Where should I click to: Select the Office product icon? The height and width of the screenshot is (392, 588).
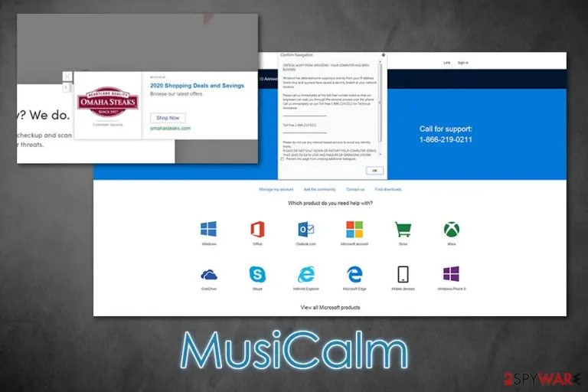(257, 229)
